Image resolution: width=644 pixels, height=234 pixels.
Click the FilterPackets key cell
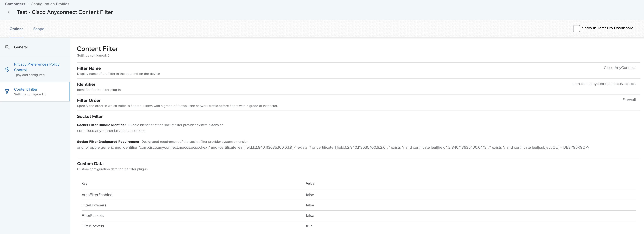(92, 216)
